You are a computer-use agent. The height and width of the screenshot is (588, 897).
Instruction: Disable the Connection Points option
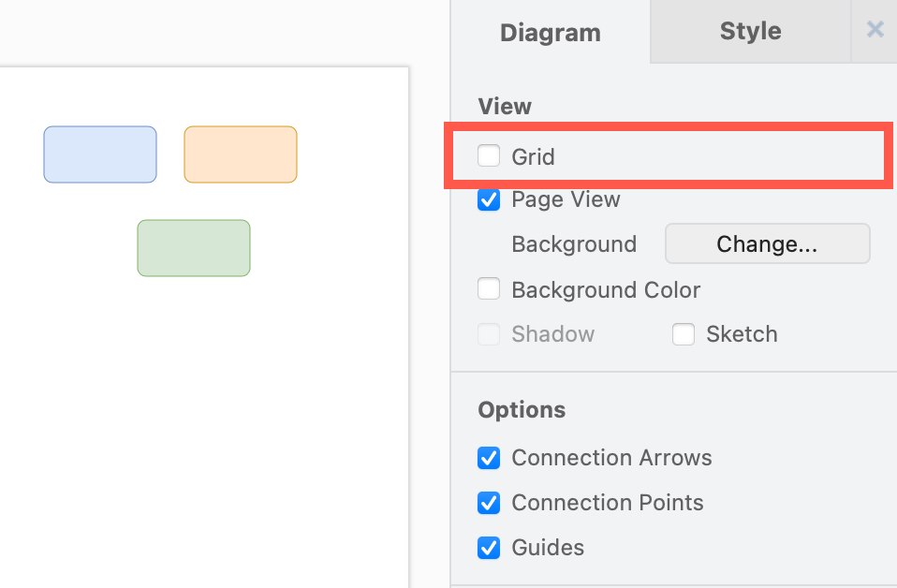click(488, 503)
